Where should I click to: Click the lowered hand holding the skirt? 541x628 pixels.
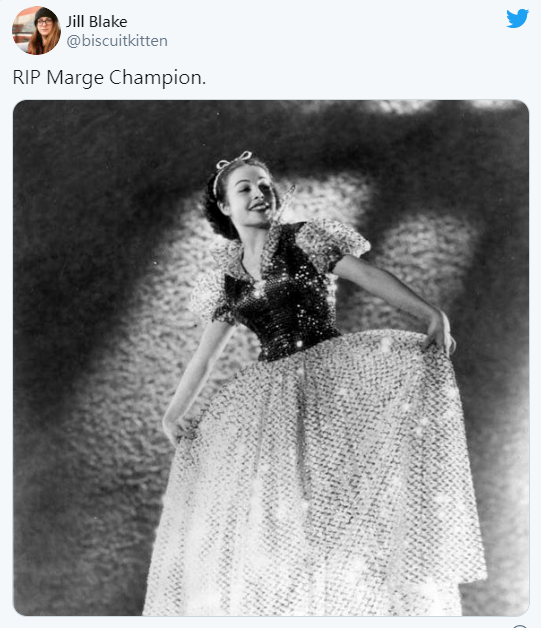pos(178,428)
